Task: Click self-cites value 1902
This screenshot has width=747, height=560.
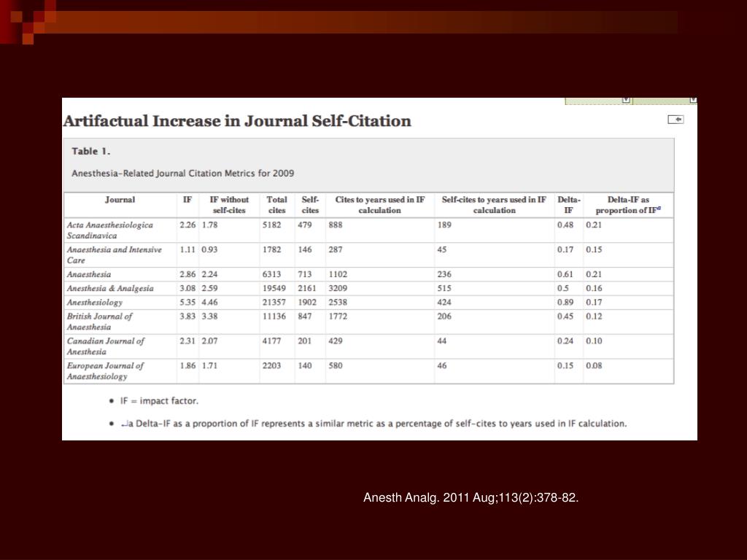Action: pyautogui.click(x=307, y=303)
